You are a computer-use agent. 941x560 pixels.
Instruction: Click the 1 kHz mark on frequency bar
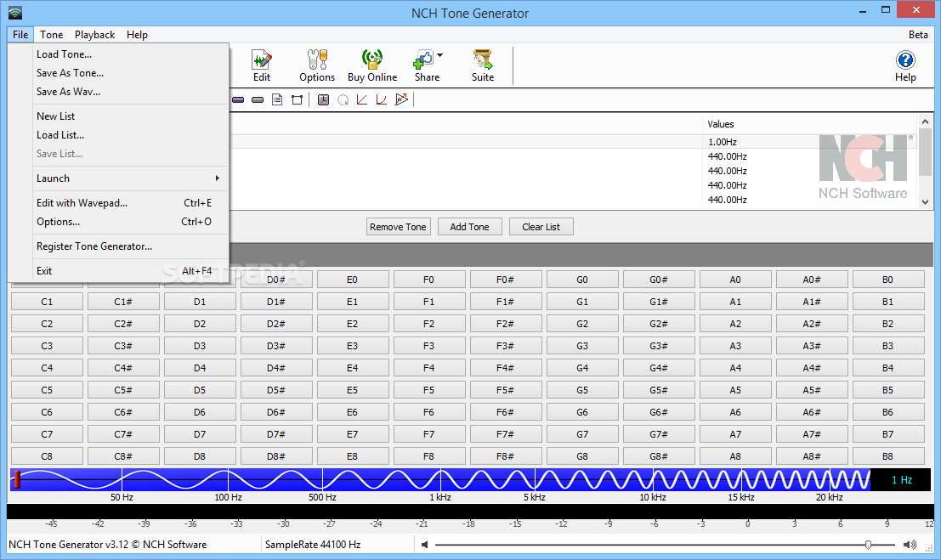(x=440, y=498)
